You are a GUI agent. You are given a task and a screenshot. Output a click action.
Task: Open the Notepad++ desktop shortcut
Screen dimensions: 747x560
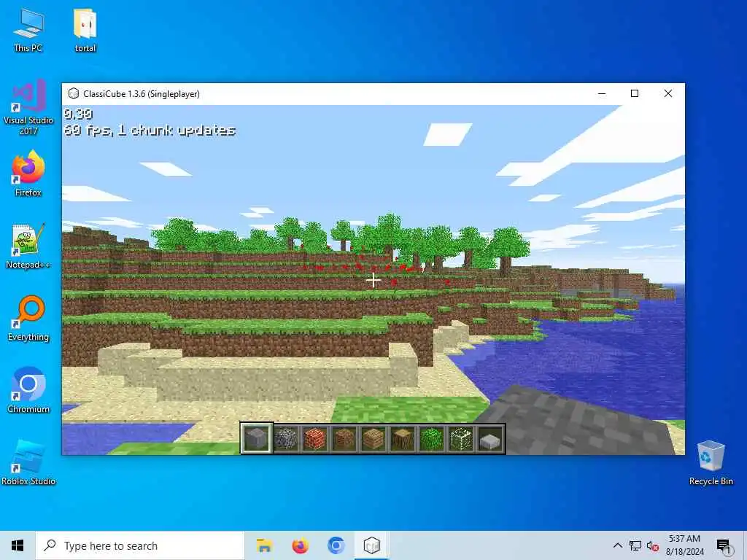coord(28,246)
